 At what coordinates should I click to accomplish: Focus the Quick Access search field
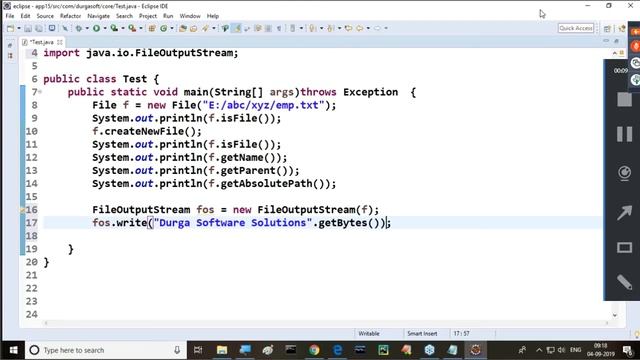coord(576,28)
